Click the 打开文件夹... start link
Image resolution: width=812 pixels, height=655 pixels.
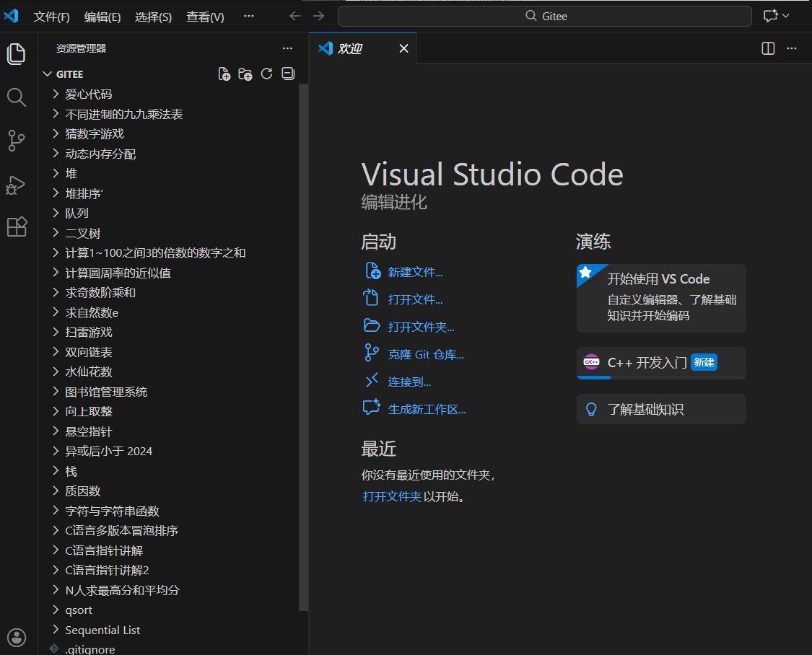[421, 327]
